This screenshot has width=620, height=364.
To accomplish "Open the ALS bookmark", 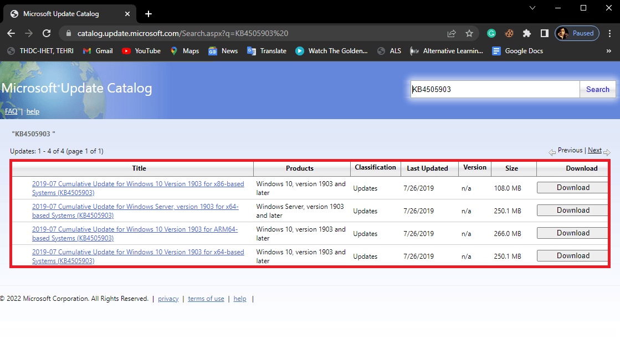I will pos(389,50).
